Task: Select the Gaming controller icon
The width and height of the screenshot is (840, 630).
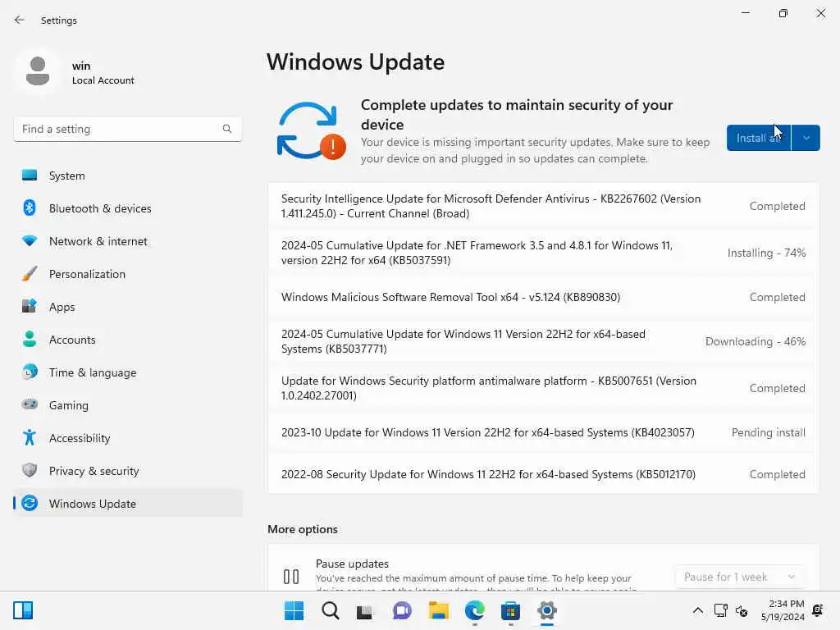Action: [x=30, y=404]
